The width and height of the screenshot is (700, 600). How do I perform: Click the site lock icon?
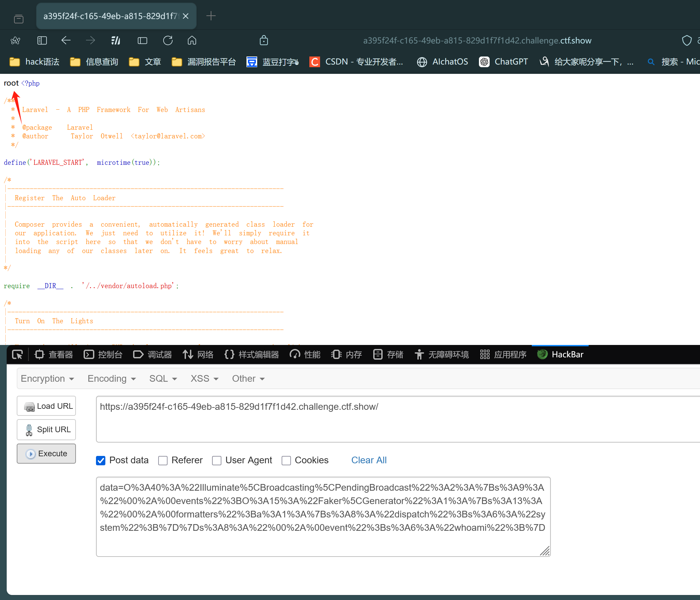[264, 40]
